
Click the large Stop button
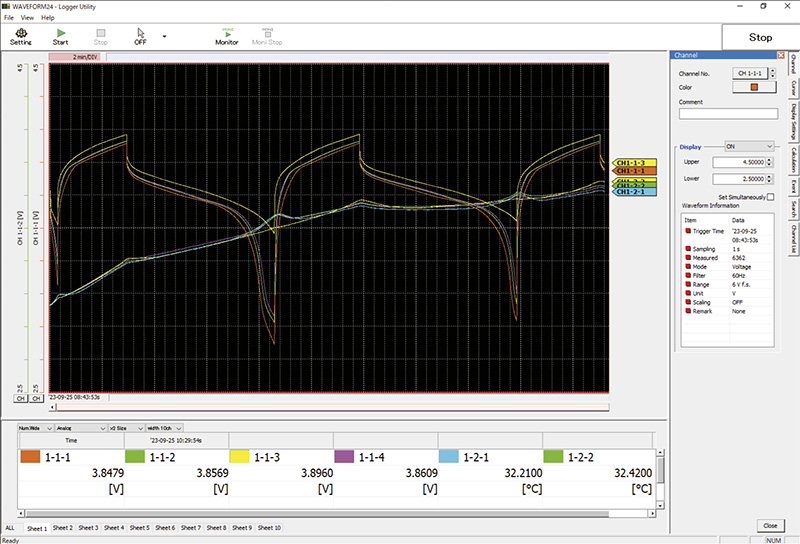(760, 37)
